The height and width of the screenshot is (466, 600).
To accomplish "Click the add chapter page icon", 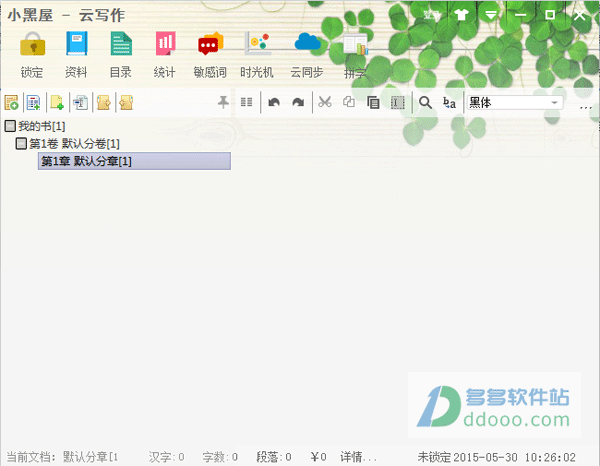I will [57, 103].
